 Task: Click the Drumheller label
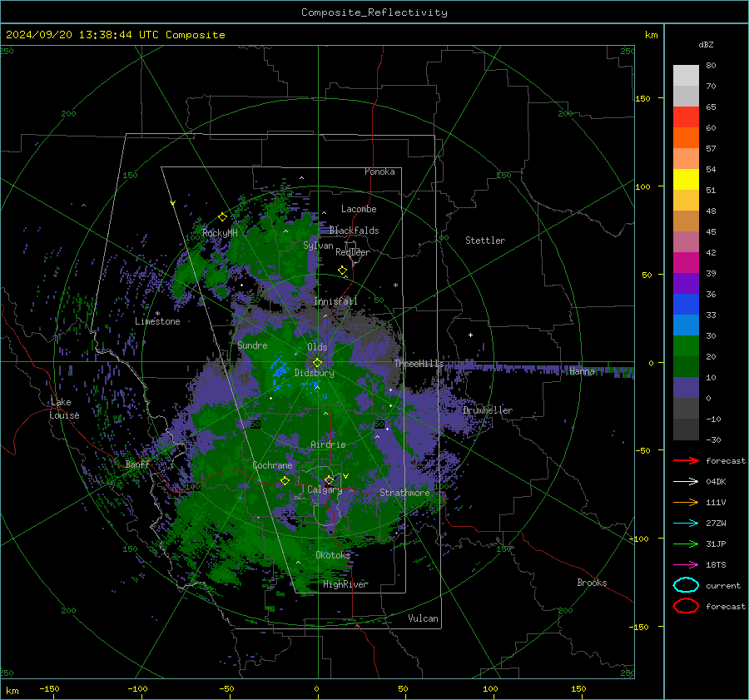[488, 410]
